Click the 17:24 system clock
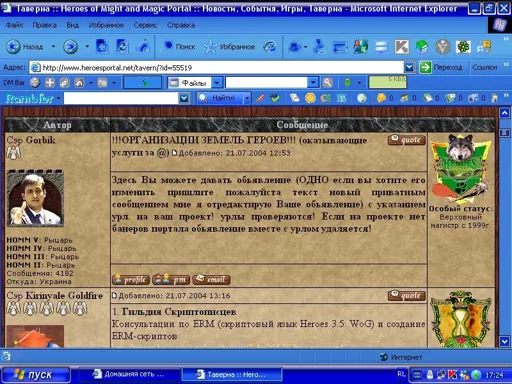 point(494,375)
